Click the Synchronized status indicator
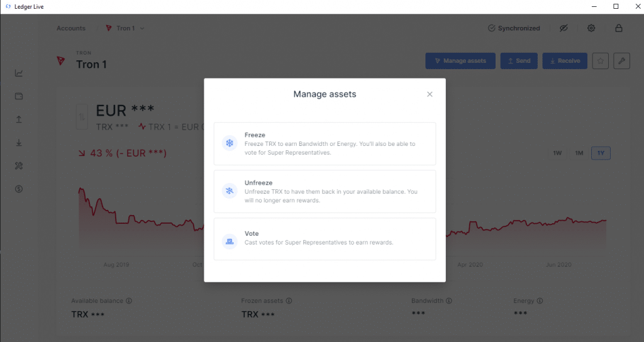This screenshot has height=342, width=644. (x=514, y=28)
